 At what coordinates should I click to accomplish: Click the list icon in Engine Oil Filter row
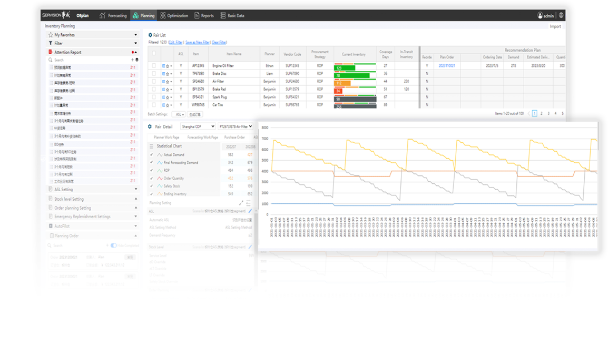[163, 66]
